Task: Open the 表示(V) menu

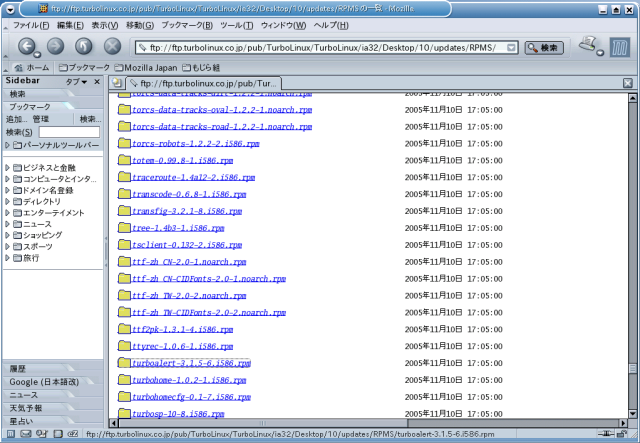Action: (x=105, y=25)
